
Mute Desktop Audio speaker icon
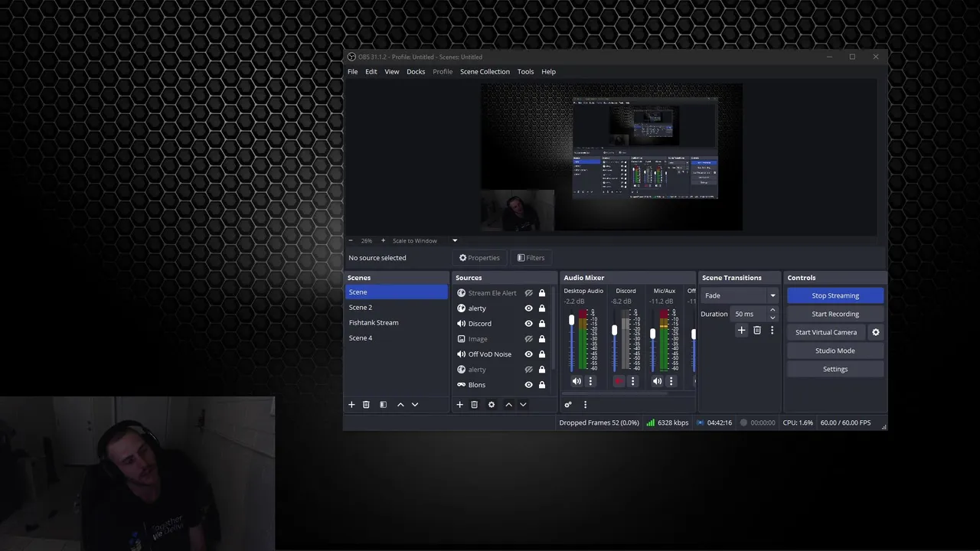pyautogui.click(x=577, y=381)
